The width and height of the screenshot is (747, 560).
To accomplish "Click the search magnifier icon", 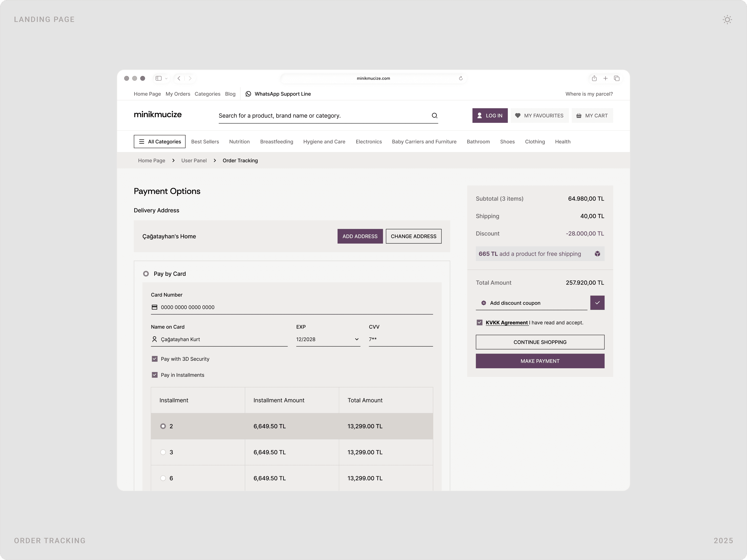I will click(x=434, y=116).
